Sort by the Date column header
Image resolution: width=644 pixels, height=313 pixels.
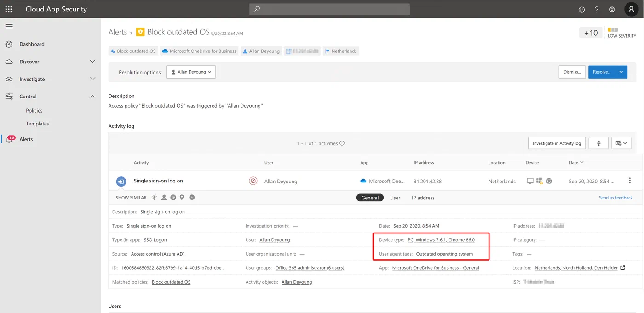tap(576, 163)
